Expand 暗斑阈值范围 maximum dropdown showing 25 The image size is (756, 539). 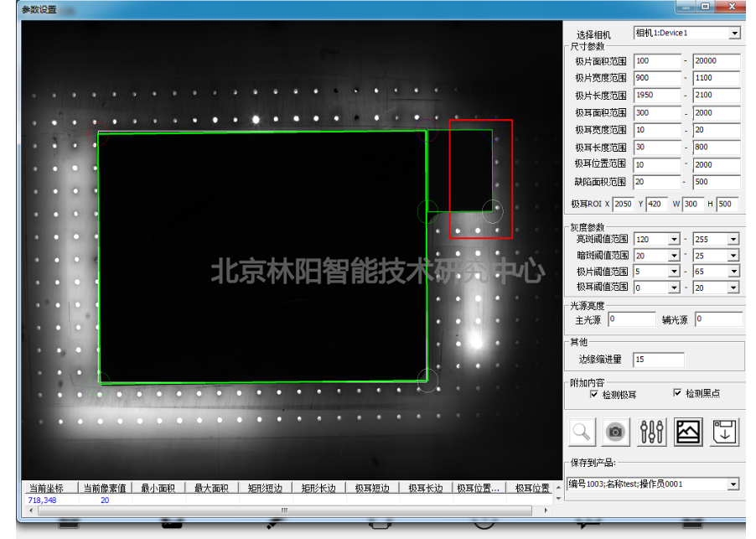click(x=733, y=256)
